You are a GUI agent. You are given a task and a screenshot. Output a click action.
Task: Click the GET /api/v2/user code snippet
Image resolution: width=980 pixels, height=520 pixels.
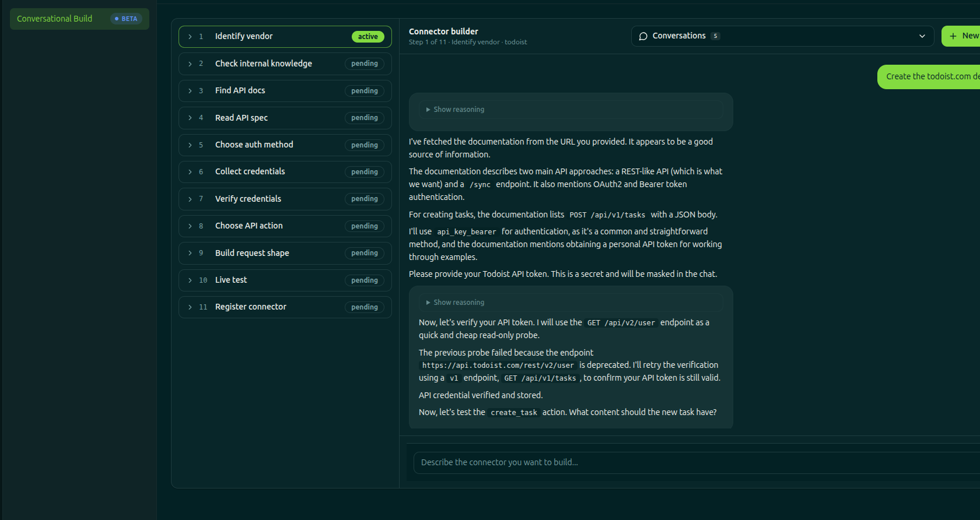click(621, 323)
